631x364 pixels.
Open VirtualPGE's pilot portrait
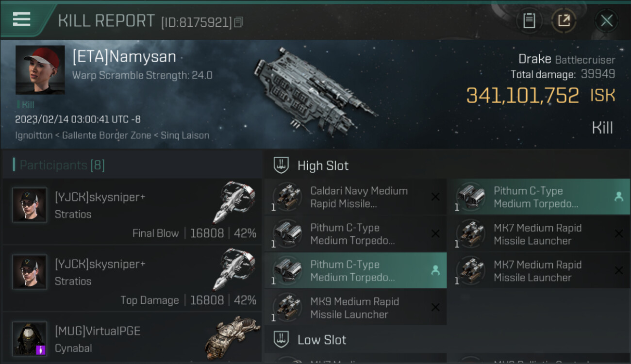click(30, 339)
